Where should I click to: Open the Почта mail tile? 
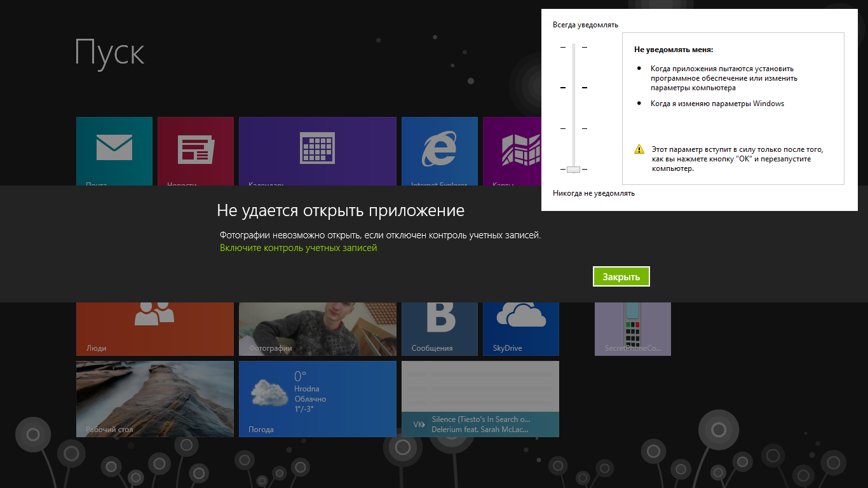pyautogui.click(x=114, y=151)
